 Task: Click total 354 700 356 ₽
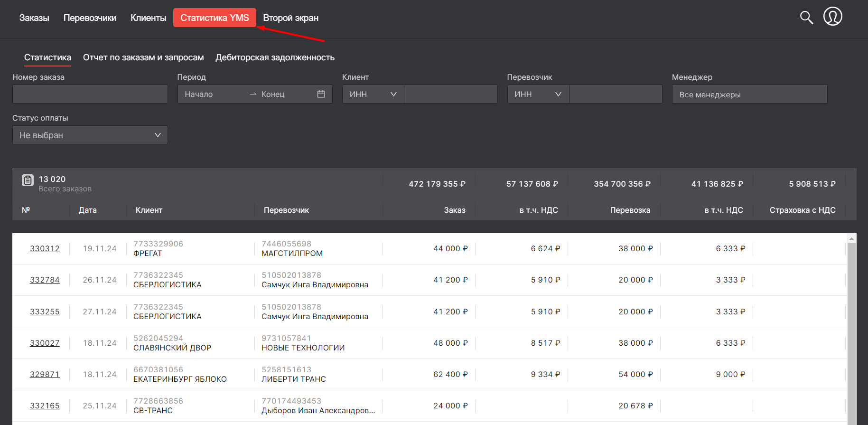point(622,184)
